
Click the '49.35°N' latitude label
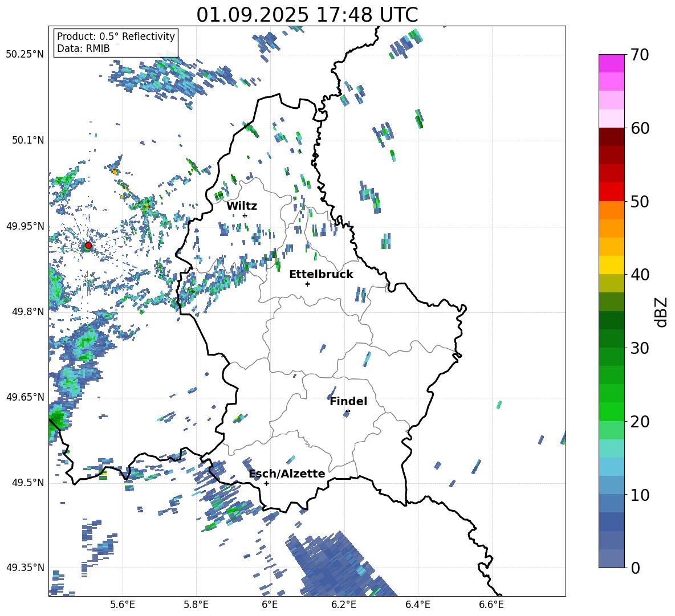[25, 568]
